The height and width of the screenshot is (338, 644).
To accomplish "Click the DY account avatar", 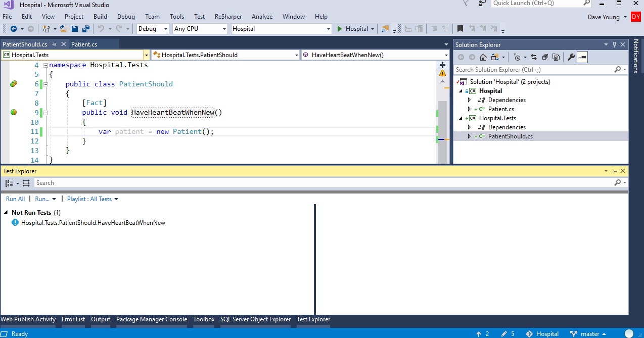I will pos(635,17).
